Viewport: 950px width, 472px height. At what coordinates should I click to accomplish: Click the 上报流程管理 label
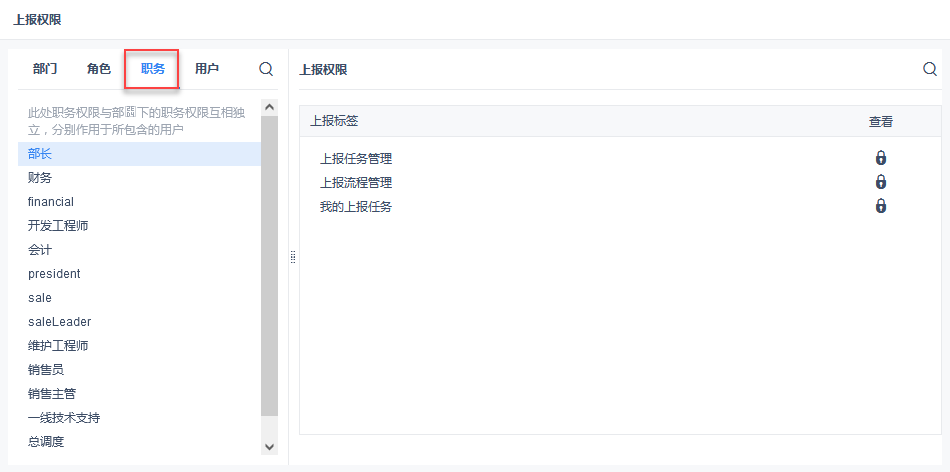pos(356,182)
